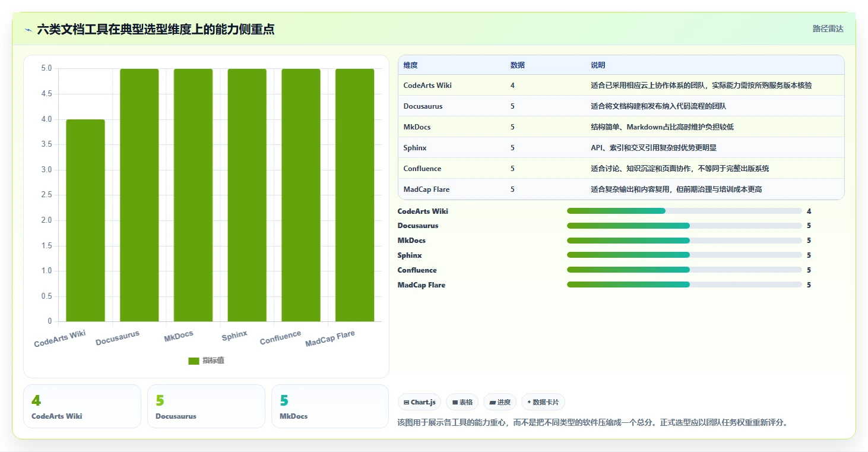Screen dimensions: 868x452
Task: Click the title 六类文档工具在典型选型维度上的能力侧重点
Action: pos(156,29)
